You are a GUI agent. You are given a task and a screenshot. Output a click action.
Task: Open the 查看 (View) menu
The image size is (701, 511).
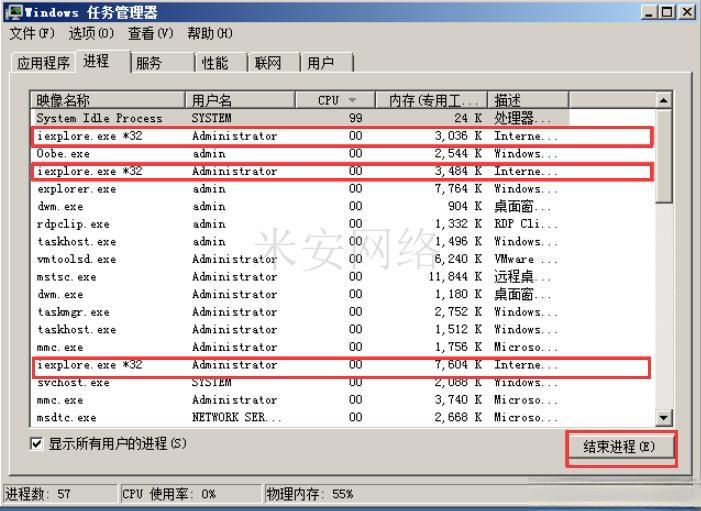pyautogui.click(x=150, y=33)
